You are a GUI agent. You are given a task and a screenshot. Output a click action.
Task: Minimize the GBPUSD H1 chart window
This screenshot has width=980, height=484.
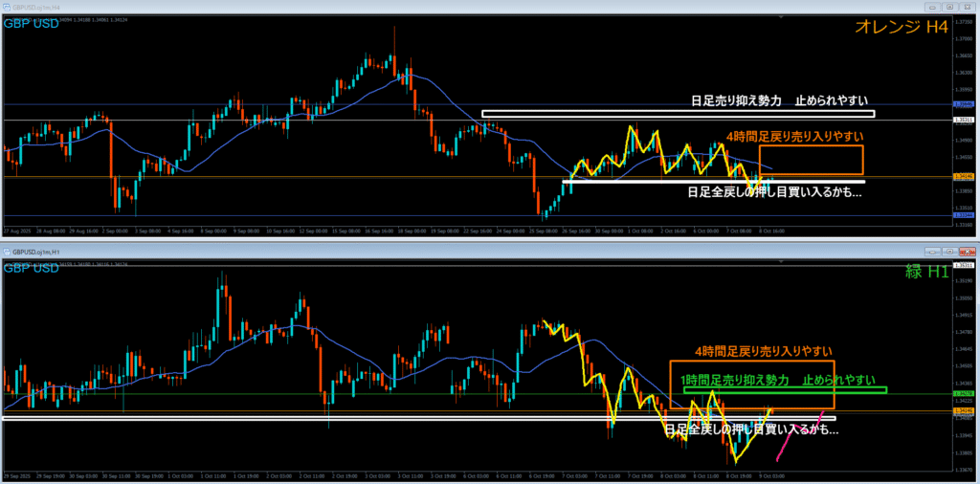click(934, 251)
